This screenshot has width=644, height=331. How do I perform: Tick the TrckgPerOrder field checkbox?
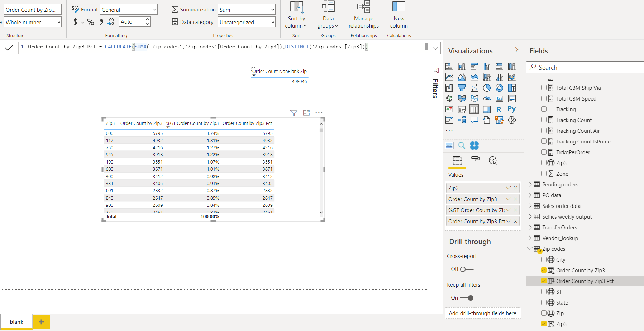(x=544, y=152)
